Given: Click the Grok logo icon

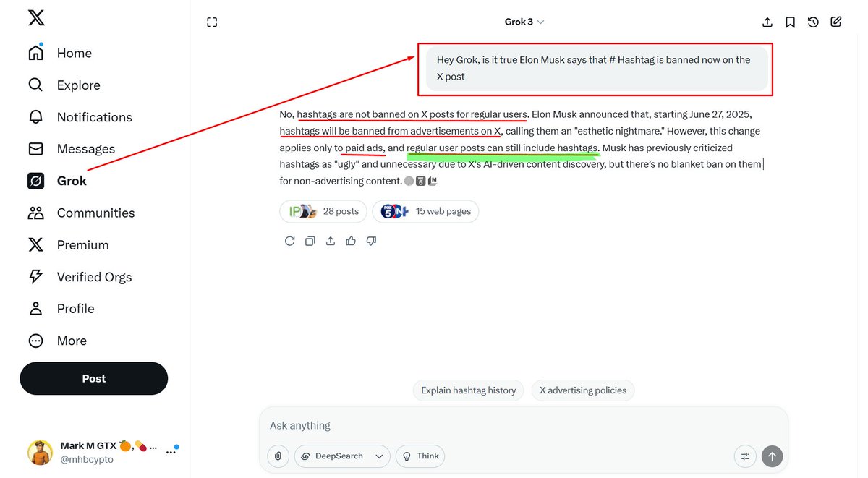Looking at the screenshot, I should pos(35,181).
